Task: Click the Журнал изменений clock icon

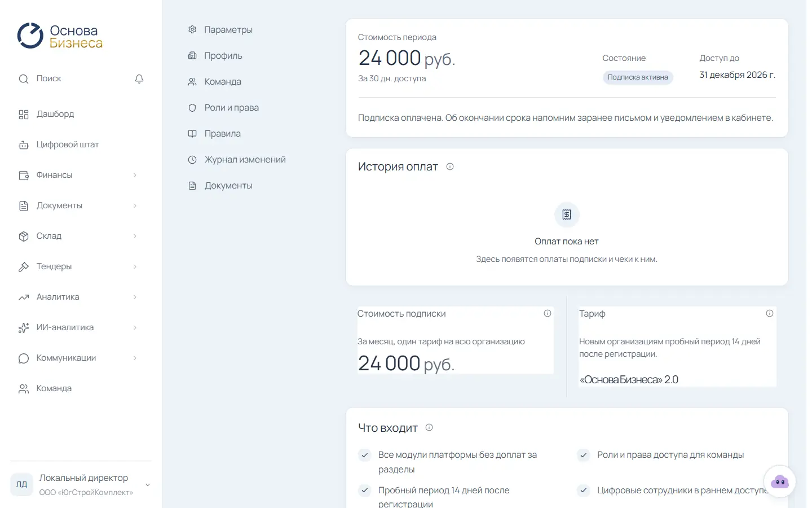Action: 192,160
